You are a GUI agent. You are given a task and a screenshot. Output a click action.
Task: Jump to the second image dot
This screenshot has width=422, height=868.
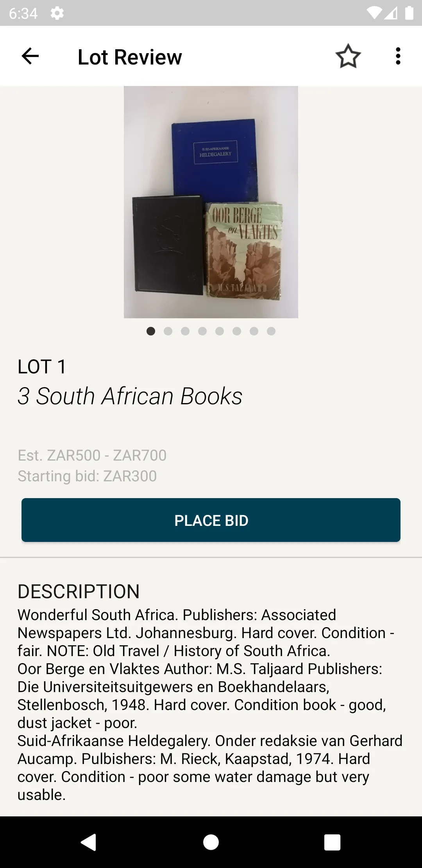168,332
